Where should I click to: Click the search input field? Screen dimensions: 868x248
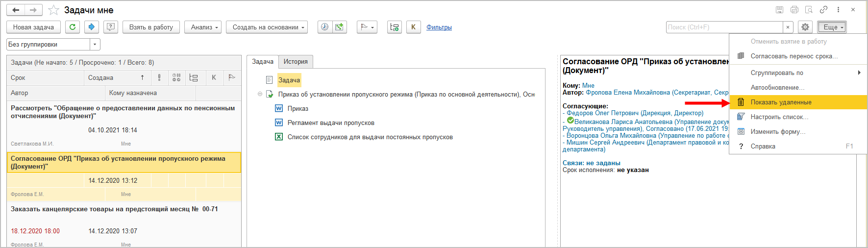(724, 27)
